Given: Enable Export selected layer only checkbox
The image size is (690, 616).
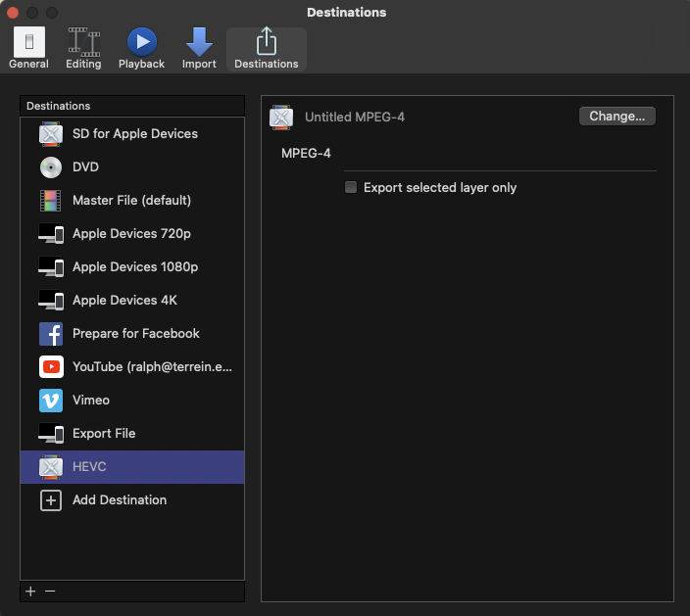Looking at the screenshot, I should click(x=351, y=187).
